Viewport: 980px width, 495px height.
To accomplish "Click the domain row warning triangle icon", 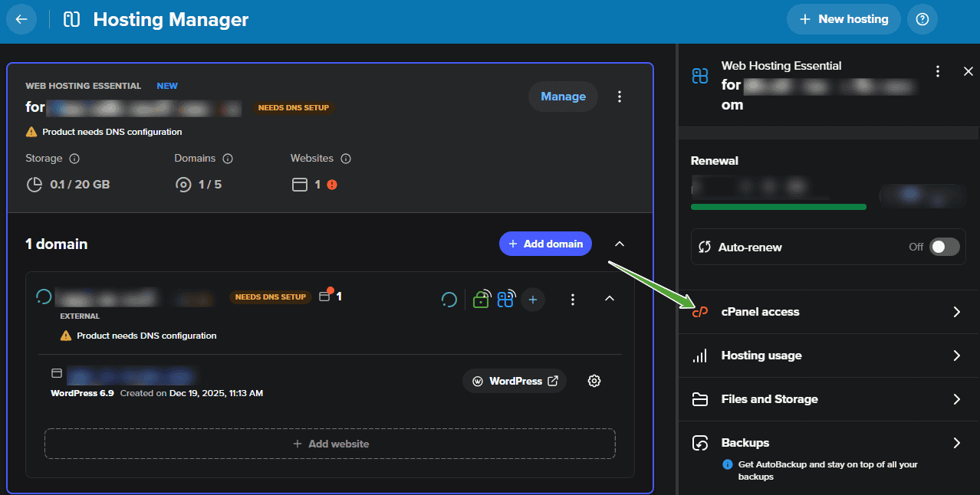I will point(66,336).
